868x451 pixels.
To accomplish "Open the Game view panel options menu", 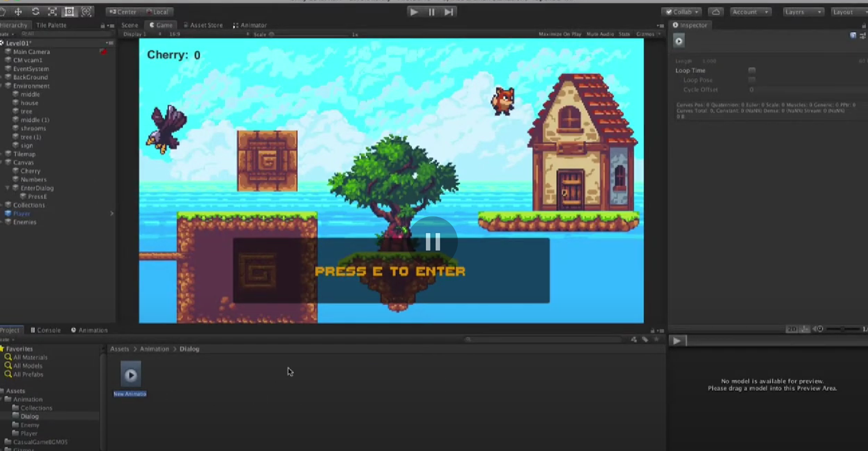I will 660,26.
